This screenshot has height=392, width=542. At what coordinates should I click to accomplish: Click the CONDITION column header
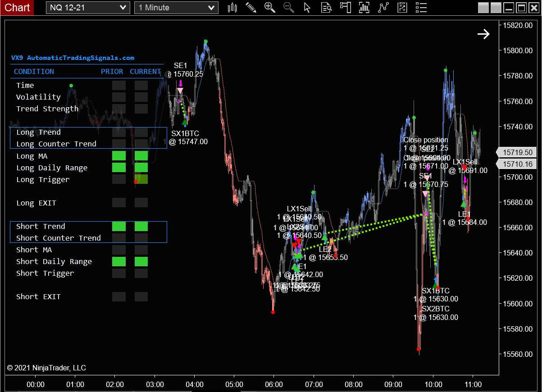(x=34, y=71)
